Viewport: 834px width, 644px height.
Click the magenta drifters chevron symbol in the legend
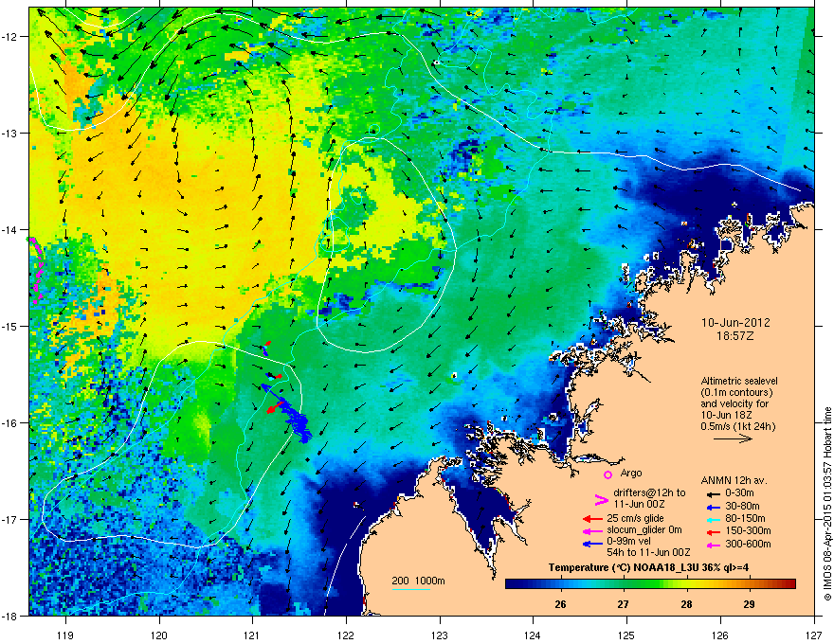601,499
